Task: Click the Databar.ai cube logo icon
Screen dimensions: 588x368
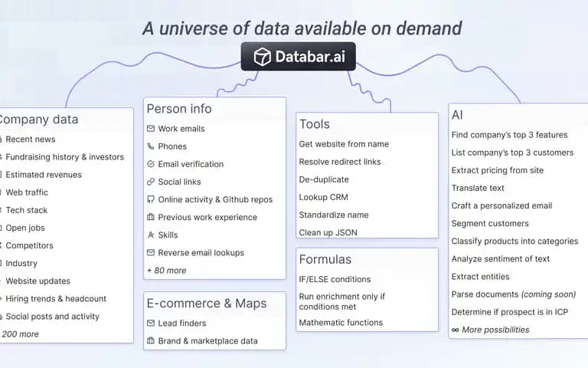Action: 262,57
